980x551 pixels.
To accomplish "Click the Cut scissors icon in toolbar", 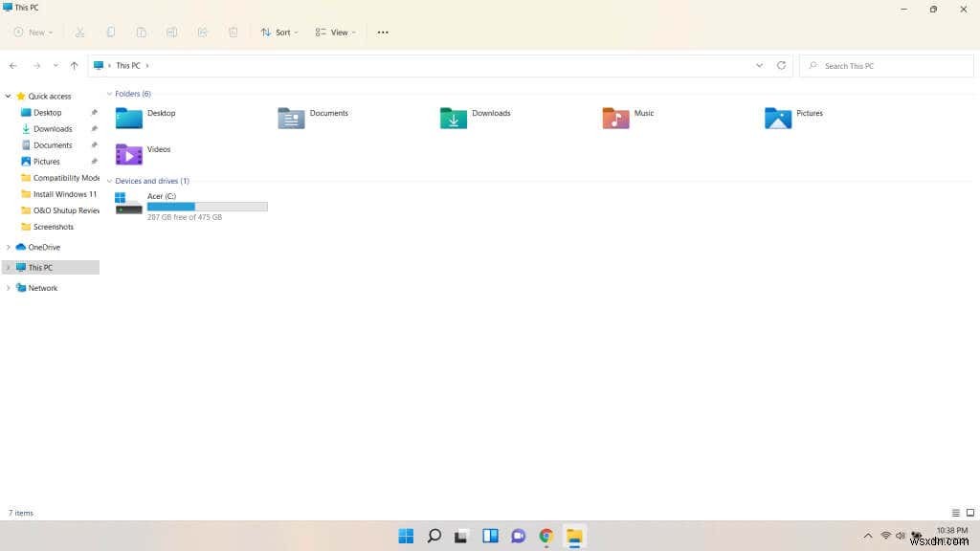I will tap(80, 33).
